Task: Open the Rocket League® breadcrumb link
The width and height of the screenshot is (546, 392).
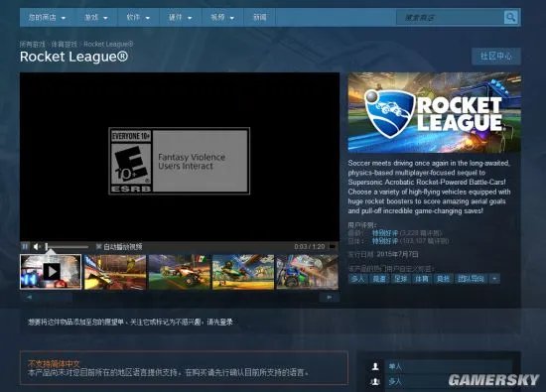Action: coord(108,45)
